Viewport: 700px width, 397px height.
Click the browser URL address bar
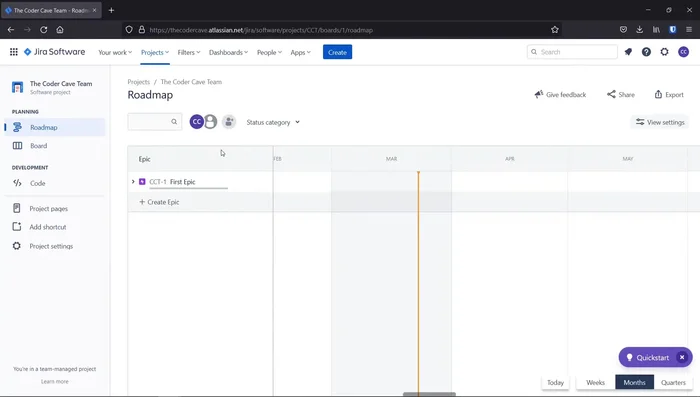tap(342, 30)
